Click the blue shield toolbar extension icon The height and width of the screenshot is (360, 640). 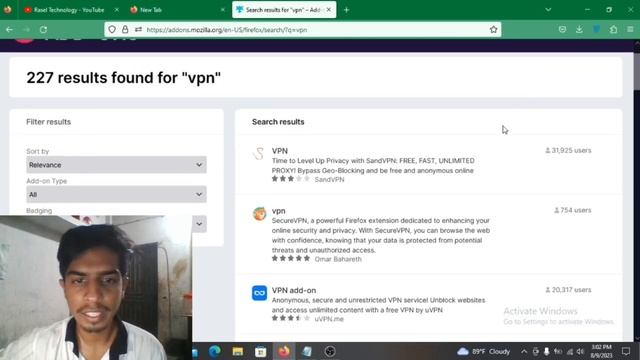point(596,29)
